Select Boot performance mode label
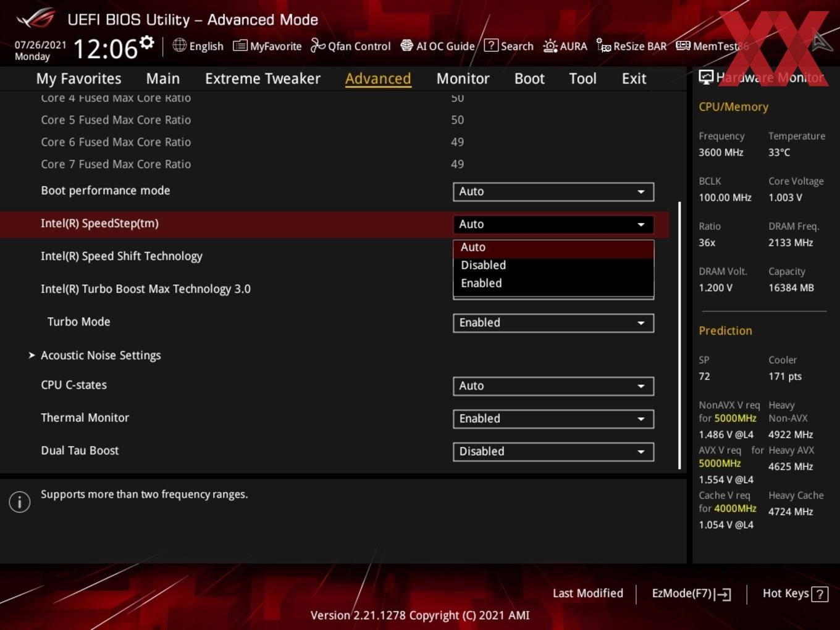The image size is (840, 630). 105,191
